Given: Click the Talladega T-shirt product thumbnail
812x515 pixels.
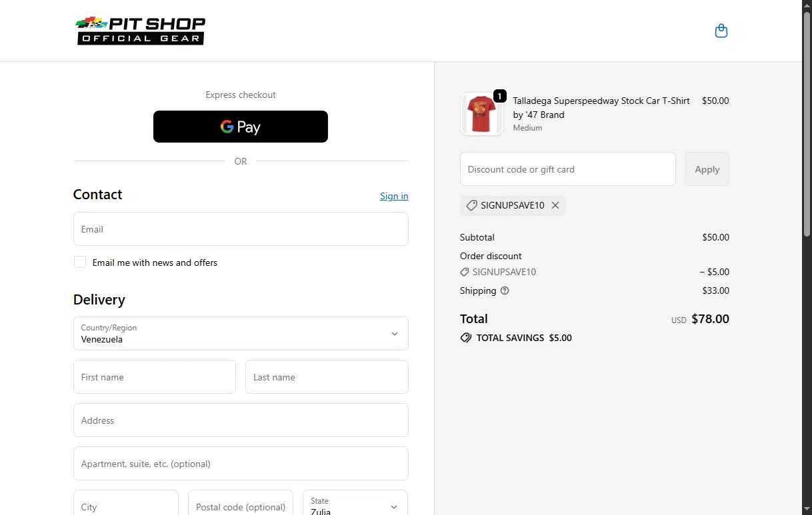Looking at the screenshot, I should pos(481,114).
